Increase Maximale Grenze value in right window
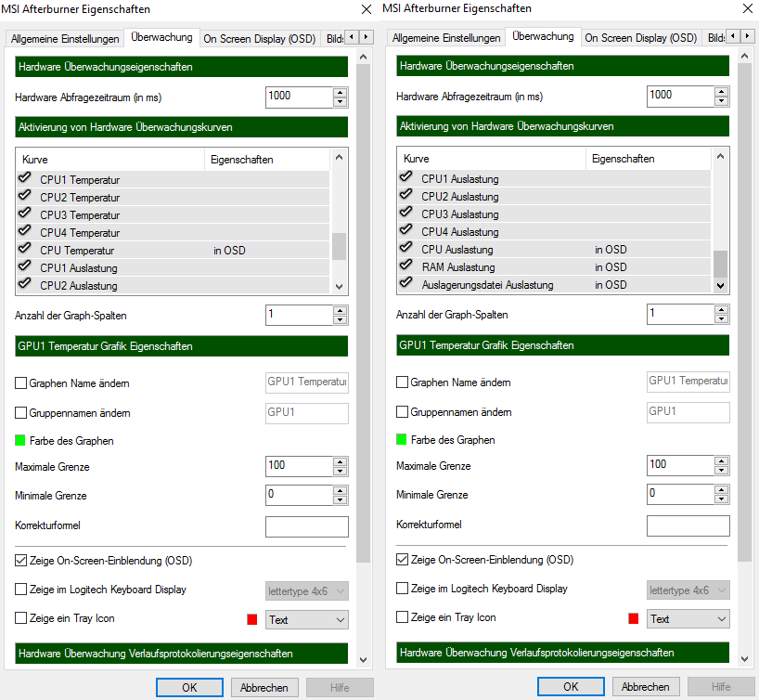This screenshot has height=700, width=759. click(722, 460)
